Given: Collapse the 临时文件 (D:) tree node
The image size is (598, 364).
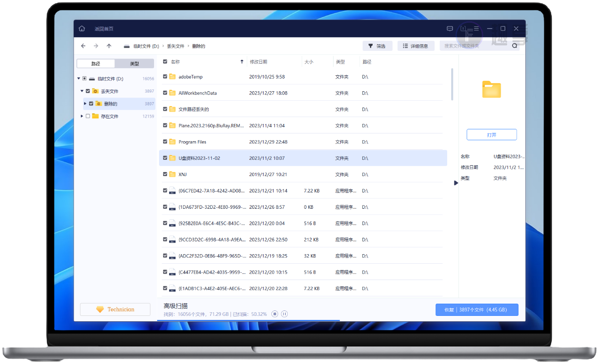Looking at the screenshot, I should pyautogui.click(x=79, y=79).
